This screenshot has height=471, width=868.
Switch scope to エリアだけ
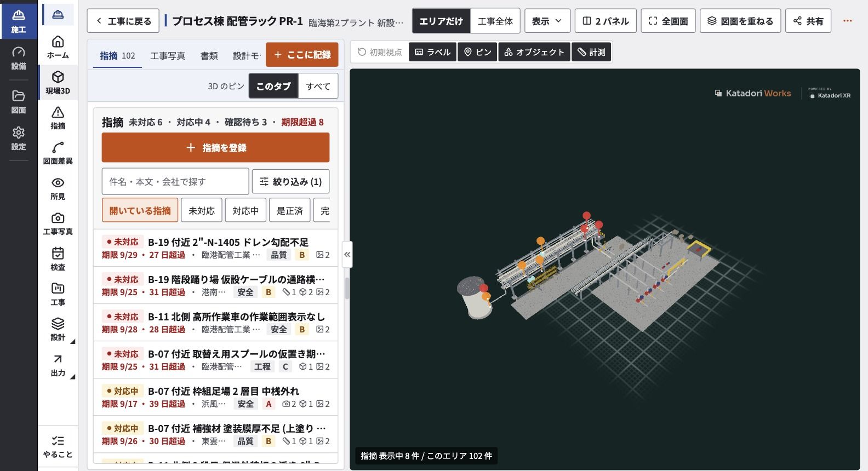441,21
